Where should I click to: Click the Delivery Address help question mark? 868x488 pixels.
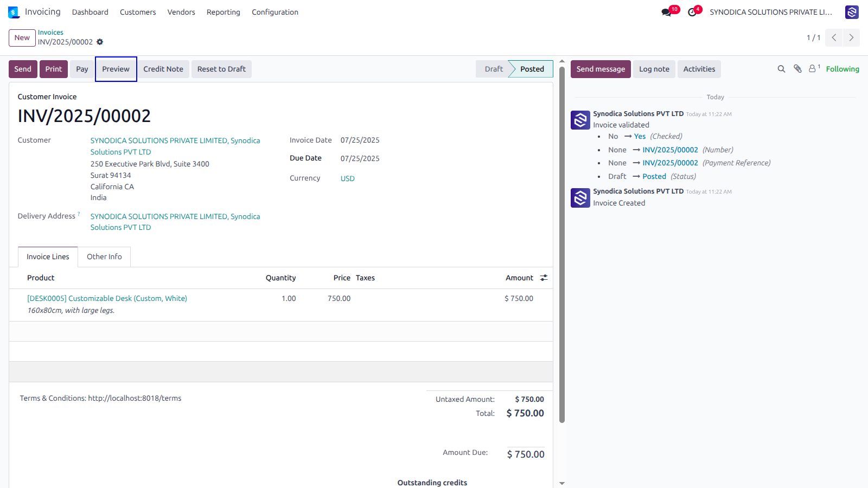(x=79, y=214)
